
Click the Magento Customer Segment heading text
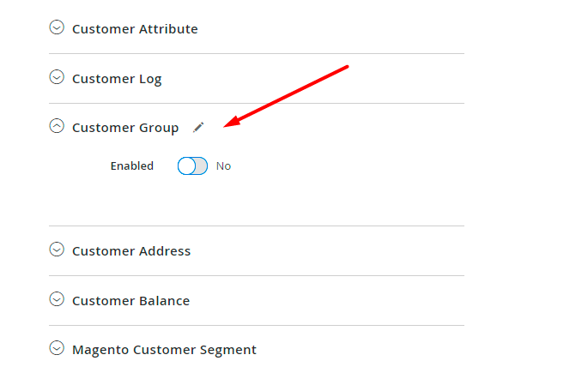tap(164, 350)
